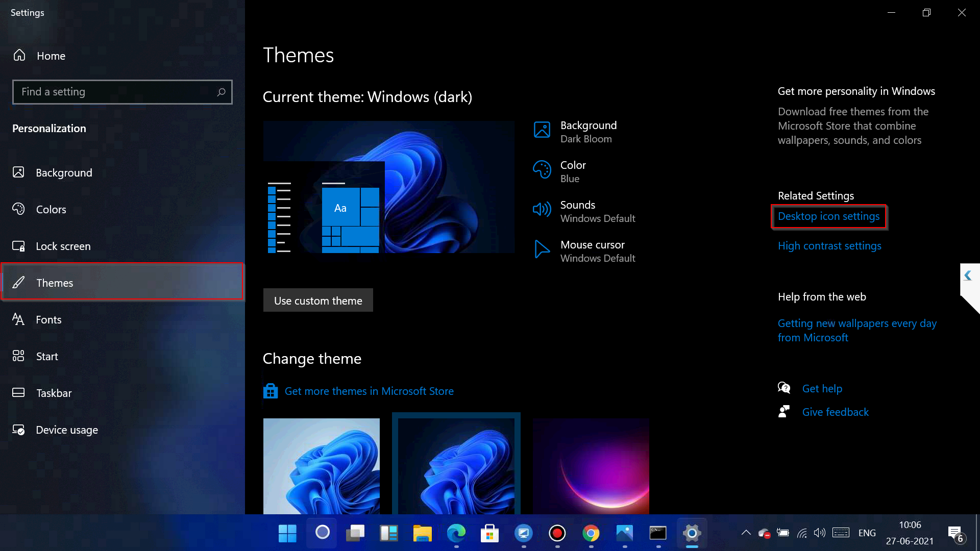This screenshot has height=551, width=980.
Task: Click the Background personalization icon
Action: click(18, 172)
